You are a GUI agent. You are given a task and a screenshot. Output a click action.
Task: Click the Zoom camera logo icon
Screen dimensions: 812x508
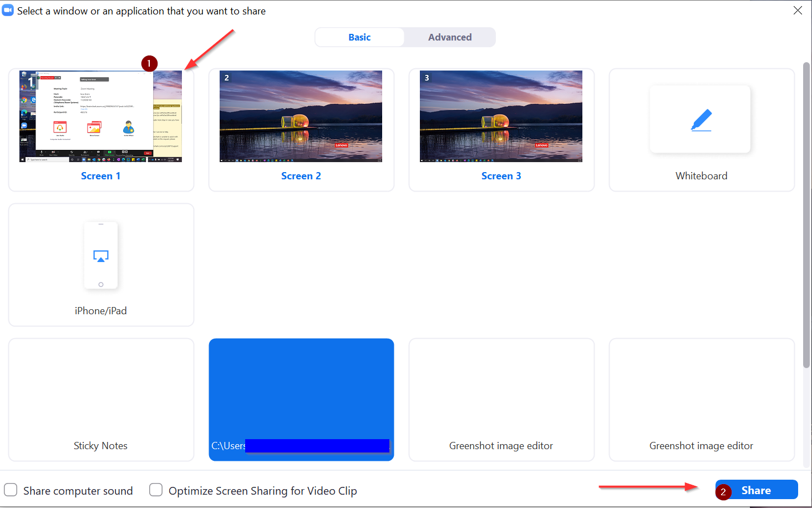[x=8, y=11]
